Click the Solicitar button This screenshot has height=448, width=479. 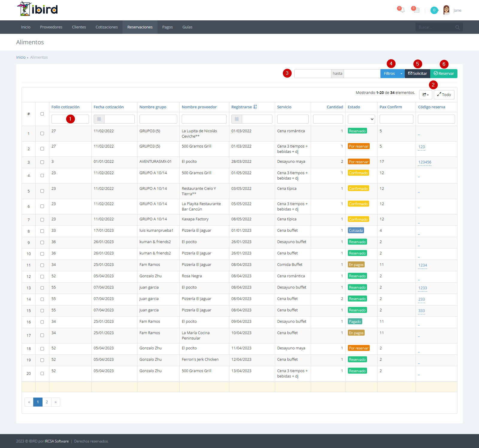pos(417,74)
